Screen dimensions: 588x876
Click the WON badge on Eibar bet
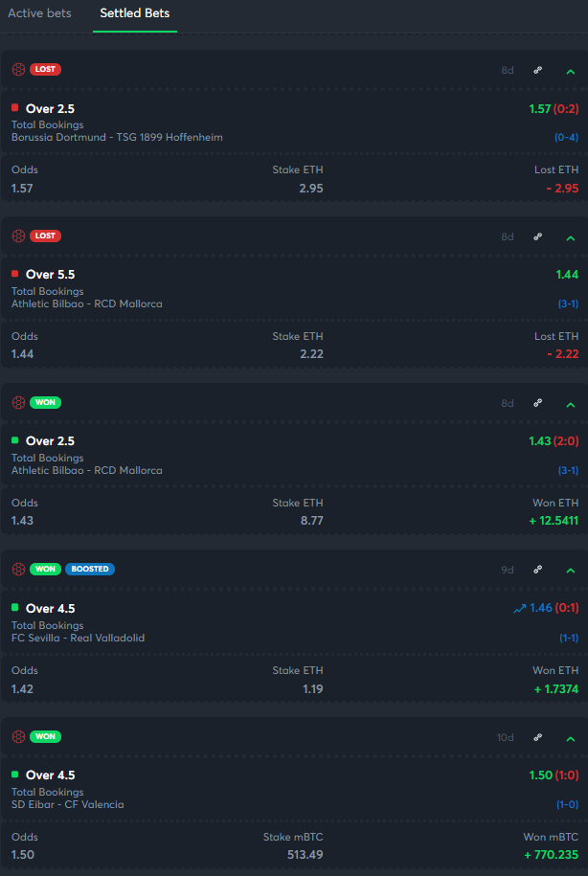(x=45, y=736)
